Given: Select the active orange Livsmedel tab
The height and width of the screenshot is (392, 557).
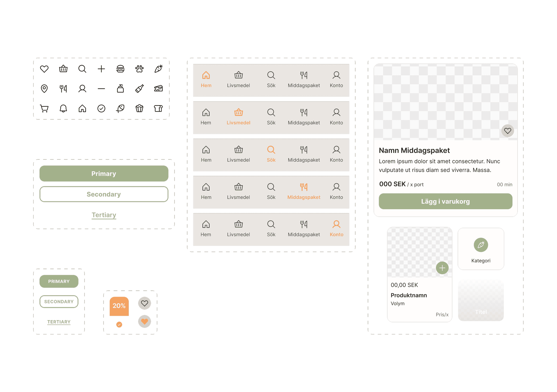Looking at the screenshot, I should coord(239,117).
